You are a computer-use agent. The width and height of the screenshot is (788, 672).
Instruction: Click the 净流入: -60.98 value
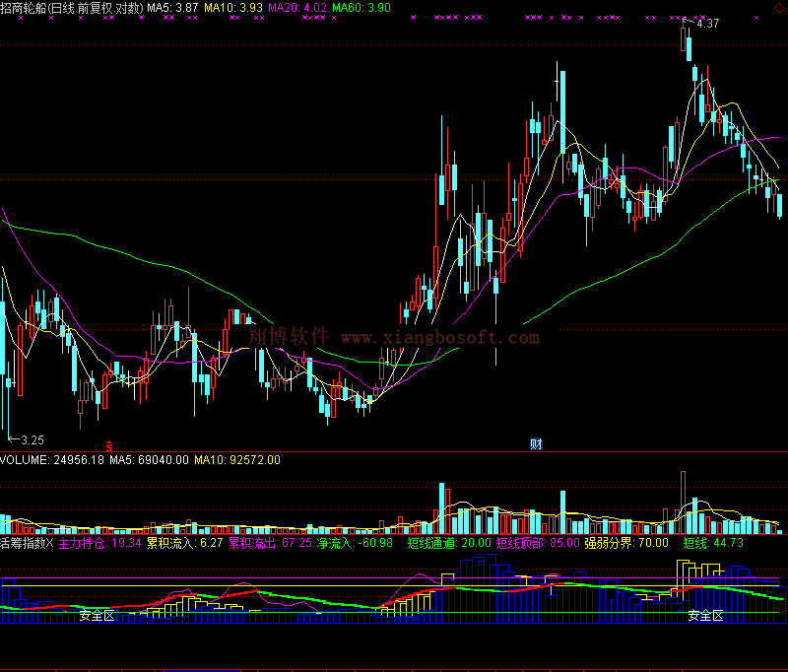click(x=355, y=543)
